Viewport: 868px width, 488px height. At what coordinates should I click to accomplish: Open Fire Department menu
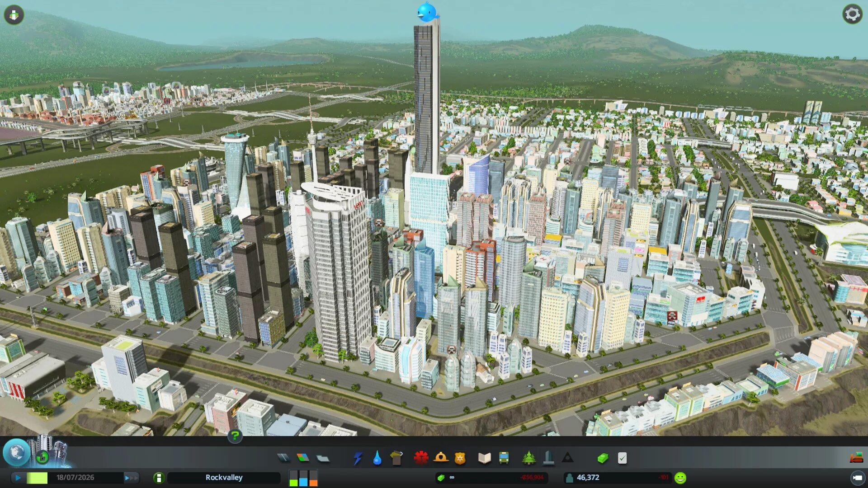tap(440, 458)
